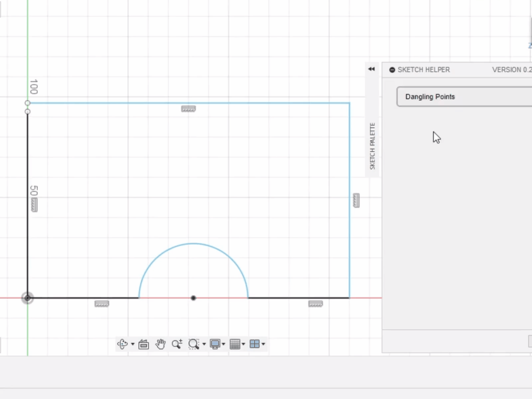Expand the Viewports dropdown arrow
This screenshot has width=532, height=399.
(263, 344)
